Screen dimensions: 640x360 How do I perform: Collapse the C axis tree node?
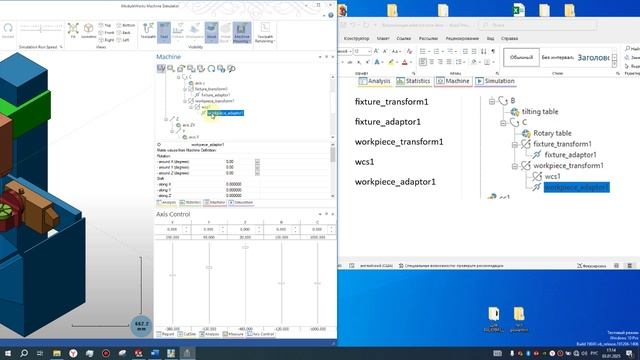click(178, 77)
